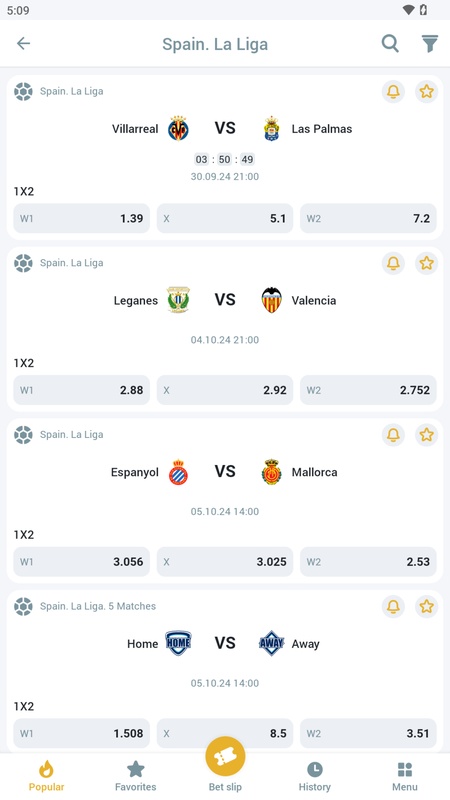Viewport: 450px width, 800px height.
Task: Open the Popular tab
Action: pyautogui.click(x=46, y=776)
